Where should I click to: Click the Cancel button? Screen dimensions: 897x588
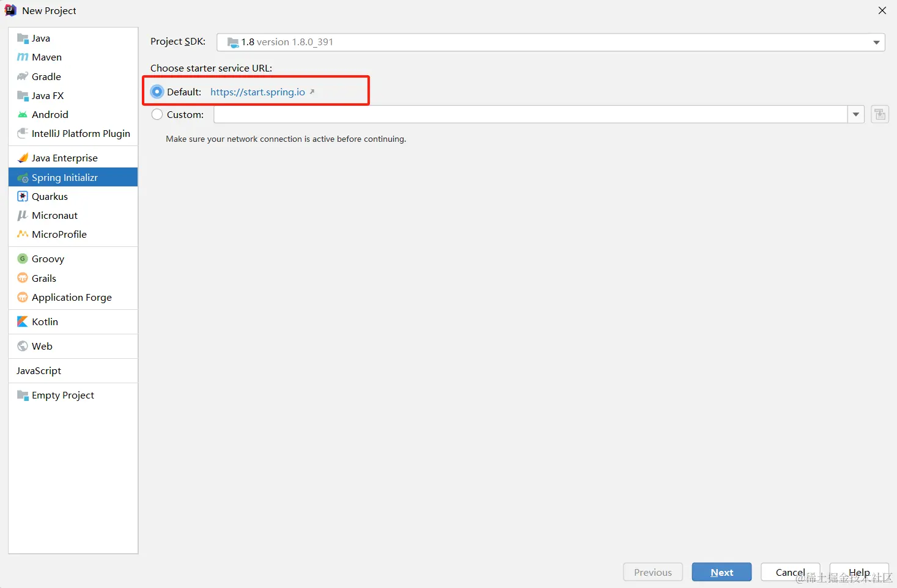[x=791, y=572]
